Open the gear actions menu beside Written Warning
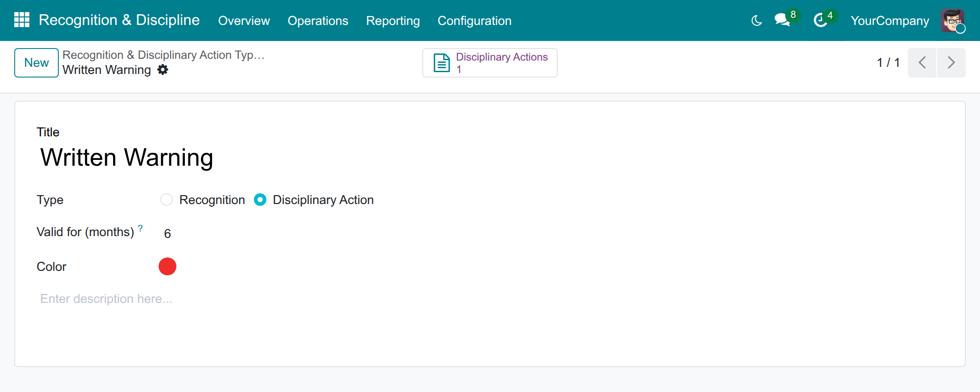The image size is (980, 392). click(163, 70)
